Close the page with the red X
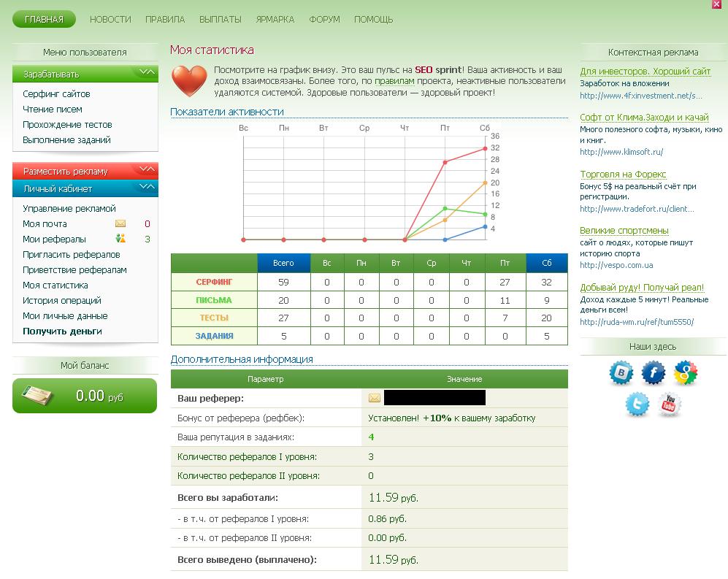The width and height of the screenshot is (728, 579). point(716,4)
